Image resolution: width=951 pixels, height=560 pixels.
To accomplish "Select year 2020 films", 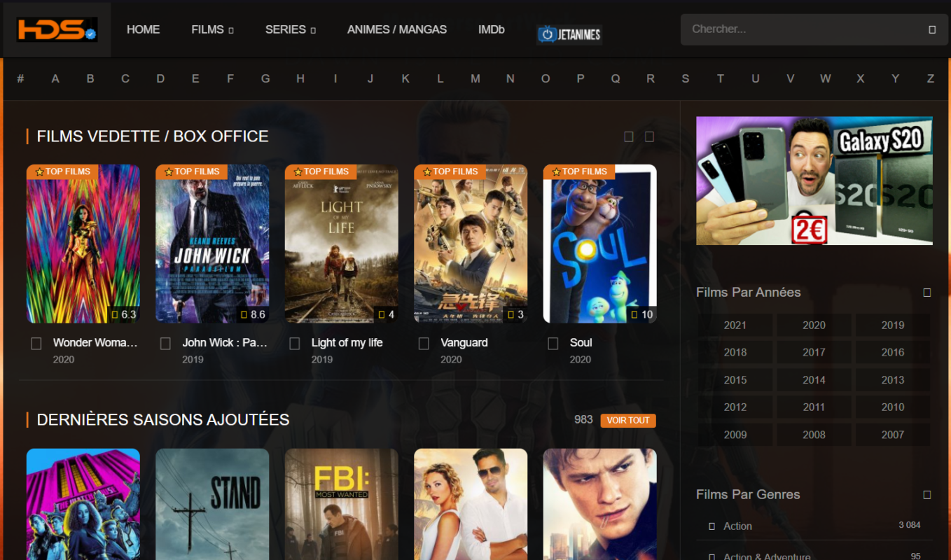I will [814, 325].
